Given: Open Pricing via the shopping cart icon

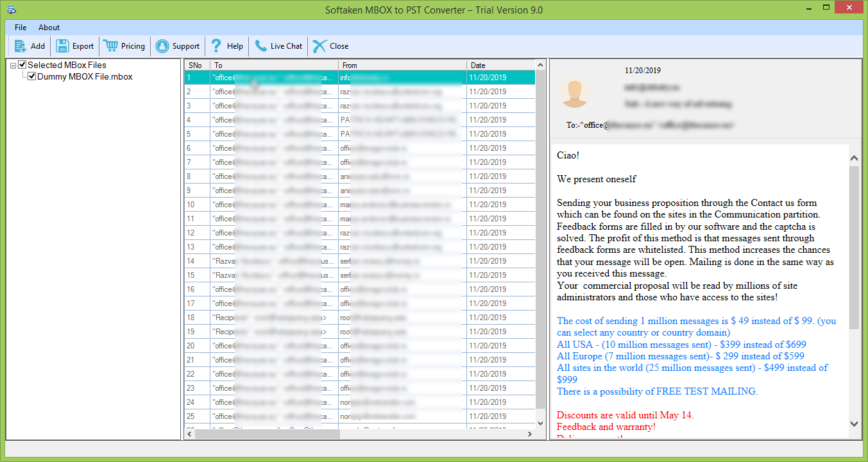Looking at the screenshot, I should [x=110, y=46].
